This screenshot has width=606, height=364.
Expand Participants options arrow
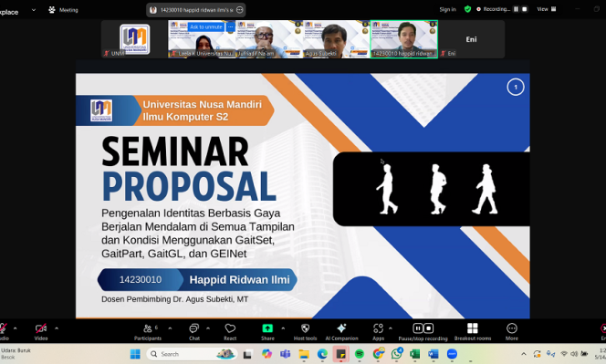pos(170,328)
